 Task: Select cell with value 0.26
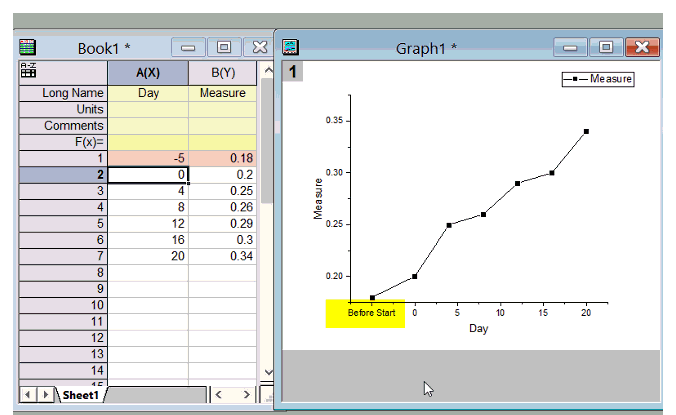222,207
